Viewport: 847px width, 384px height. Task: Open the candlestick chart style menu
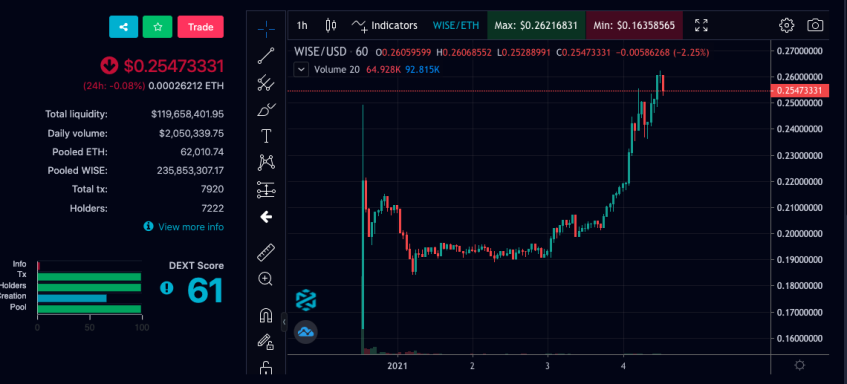click(331, 25)
